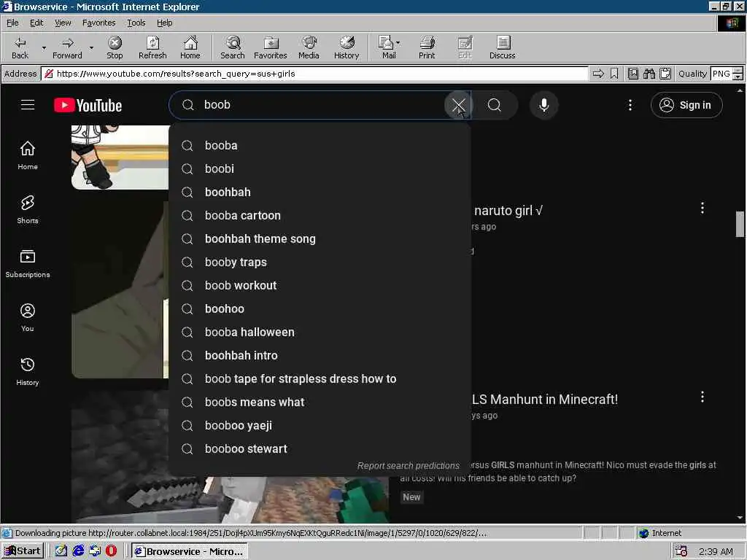The width and height of the screenshot is (747, 560).
Task: Select the 'boohbah theme song' suggestion
Action: (x=320, y=238)
